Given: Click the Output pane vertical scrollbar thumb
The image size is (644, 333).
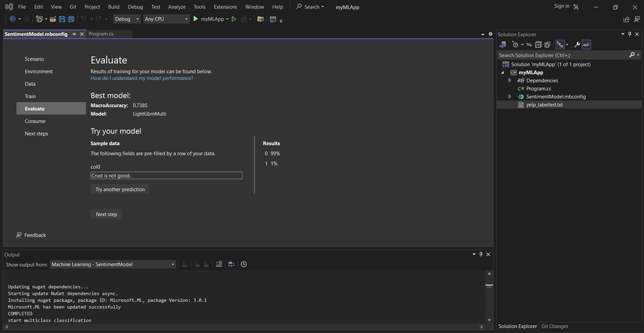Looking at the screenshot, I should pos(489,285).
